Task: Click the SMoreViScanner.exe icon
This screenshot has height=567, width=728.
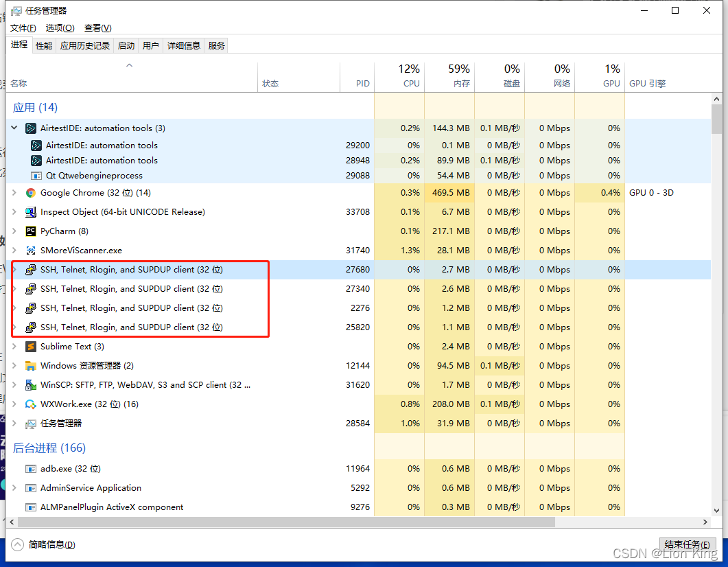Action: 31,251
